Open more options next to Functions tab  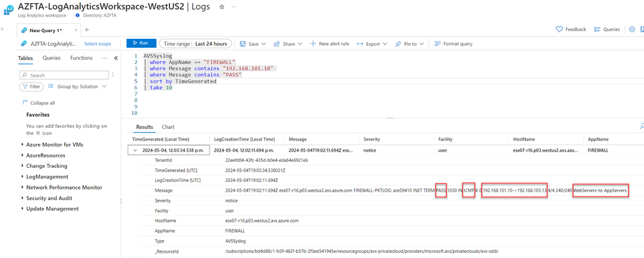click(x=104, y=58)
